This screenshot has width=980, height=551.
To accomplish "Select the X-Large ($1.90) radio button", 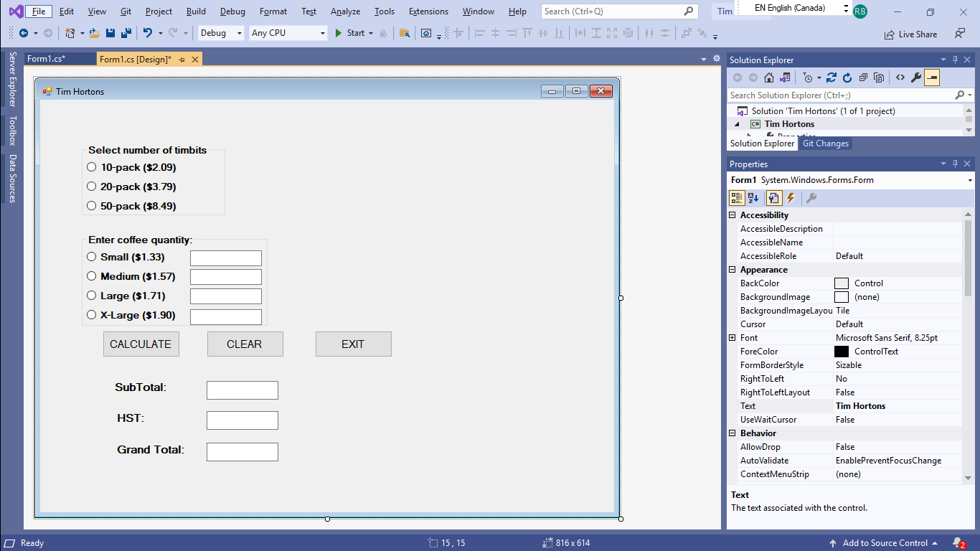I will tap(91, 315).
